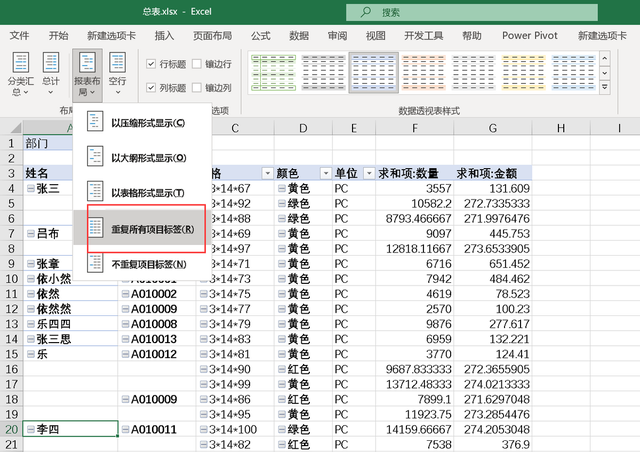Click cell 3*14*99 in row 17
This screenshot has width=640, height=452.
(236, 384)
